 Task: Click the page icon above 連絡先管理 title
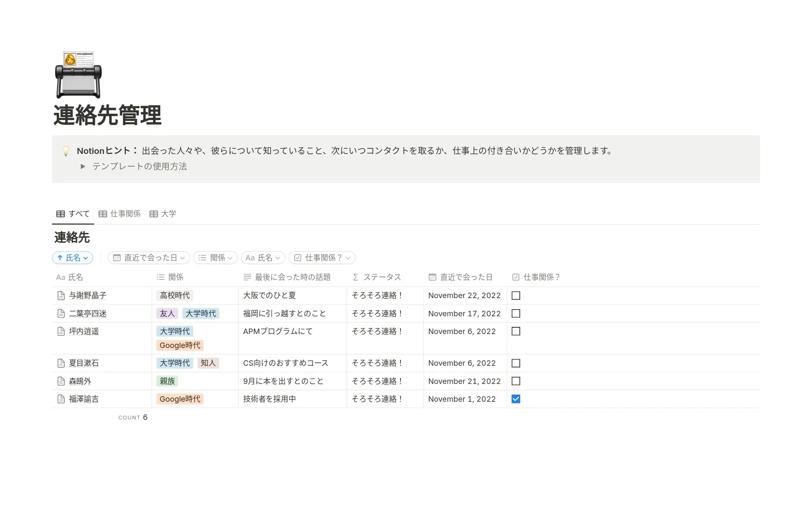click(78, 74)
